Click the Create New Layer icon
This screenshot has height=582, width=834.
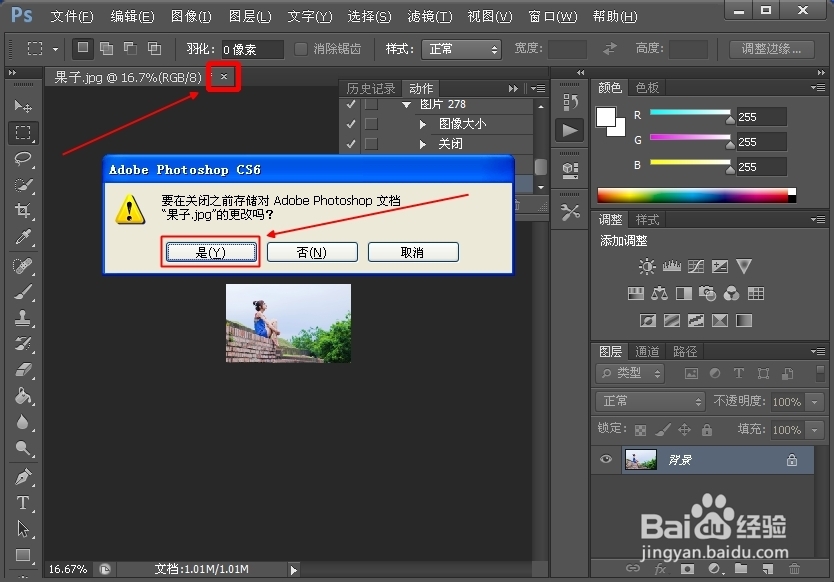tap(768, 569)
